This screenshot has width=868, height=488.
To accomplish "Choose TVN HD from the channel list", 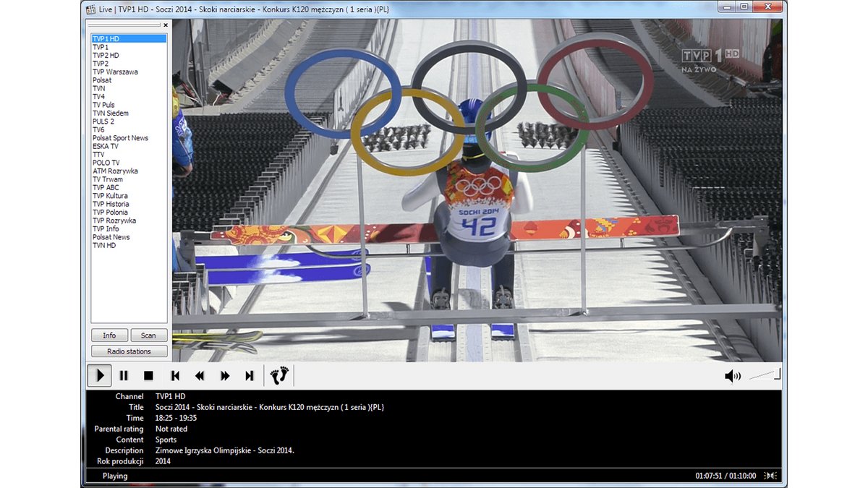I will (104, 246).
